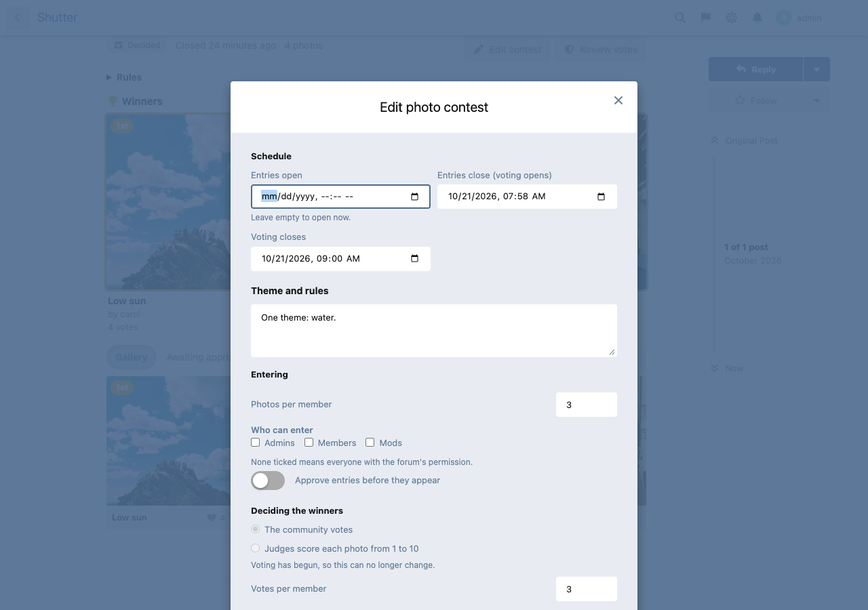Open calendar picker for Entries close
The width and height of the screenshot is (868, 610).
pos(601,197)
